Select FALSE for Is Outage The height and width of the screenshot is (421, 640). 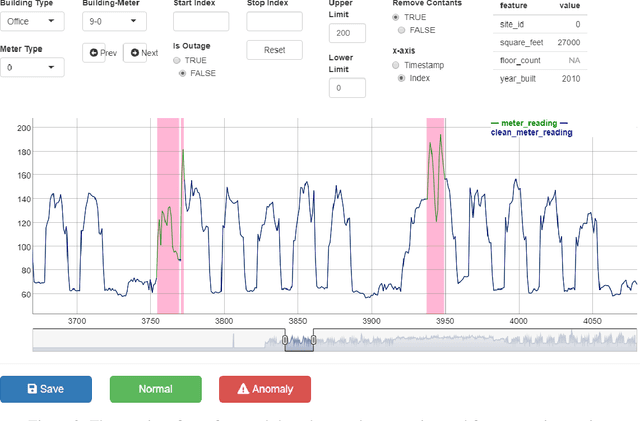pos(181,73)
